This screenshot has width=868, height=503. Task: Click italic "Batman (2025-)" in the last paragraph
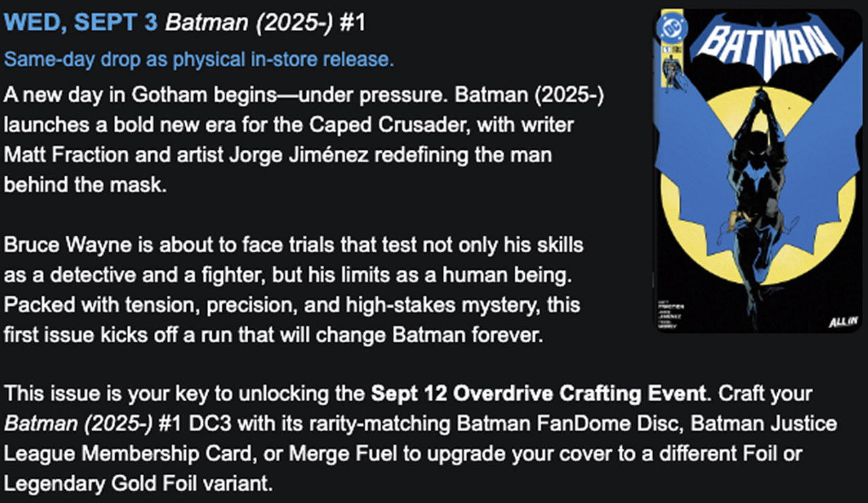[77, 424]
